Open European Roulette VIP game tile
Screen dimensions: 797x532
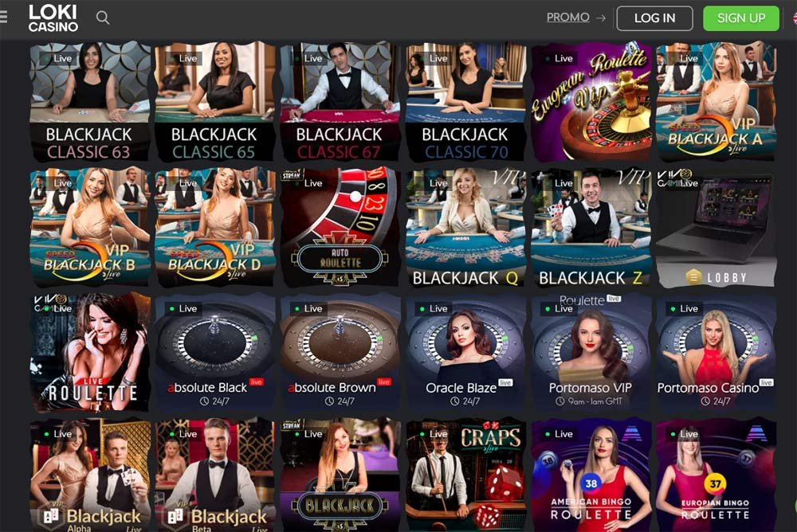tap(591, 101)
